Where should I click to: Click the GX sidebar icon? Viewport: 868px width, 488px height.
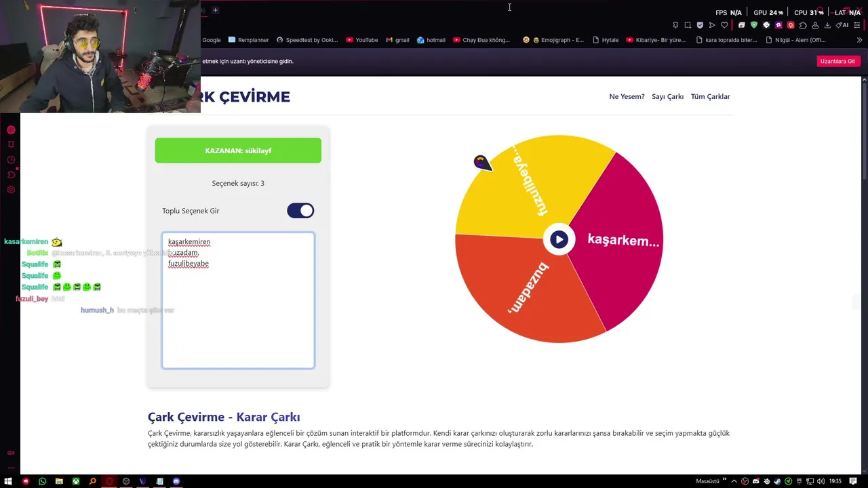(x=11, y=453)
